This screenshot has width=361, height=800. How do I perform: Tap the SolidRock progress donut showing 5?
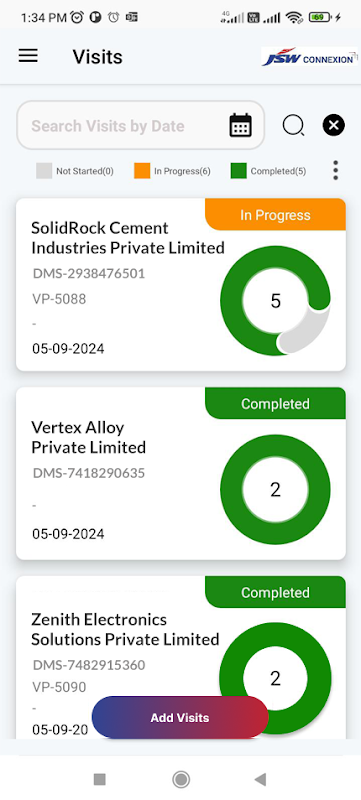pos(275,301)
